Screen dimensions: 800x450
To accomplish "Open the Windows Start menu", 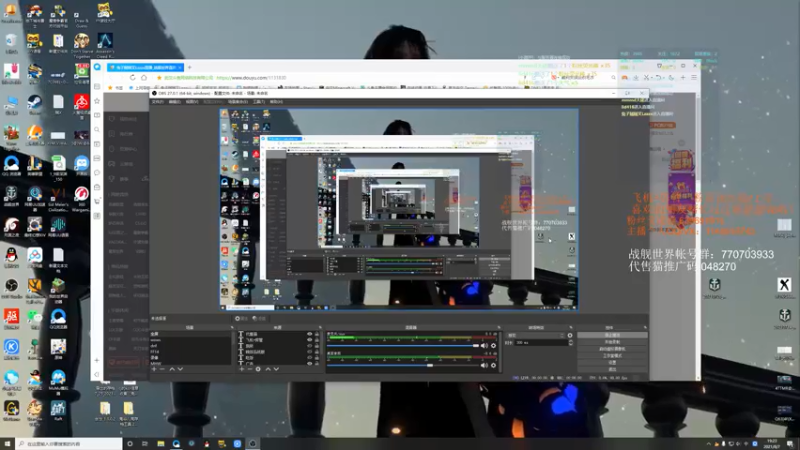I will tap(7, 443).
